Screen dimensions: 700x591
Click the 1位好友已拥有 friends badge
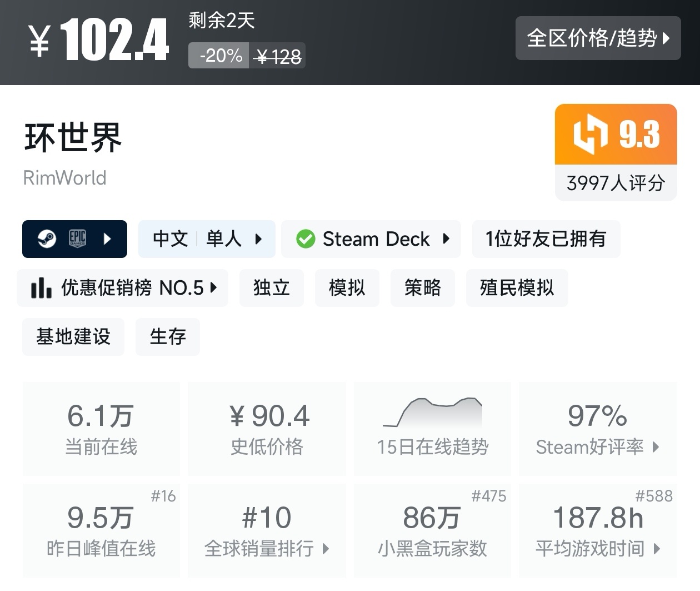click(x=546, y=239)
